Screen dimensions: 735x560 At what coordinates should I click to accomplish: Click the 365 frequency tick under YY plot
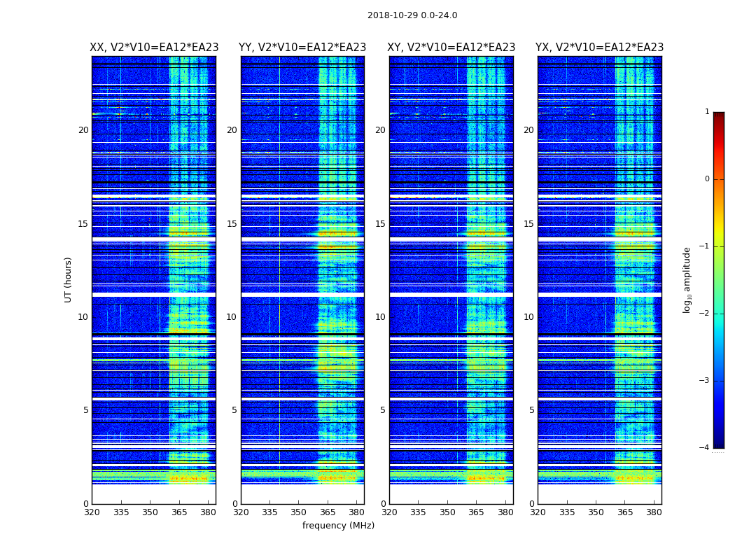coord(328,512)
